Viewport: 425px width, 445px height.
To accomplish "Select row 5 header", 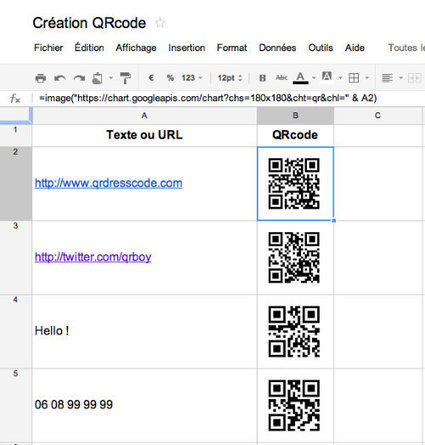I will pyautogui.click(x=16, y=405).
